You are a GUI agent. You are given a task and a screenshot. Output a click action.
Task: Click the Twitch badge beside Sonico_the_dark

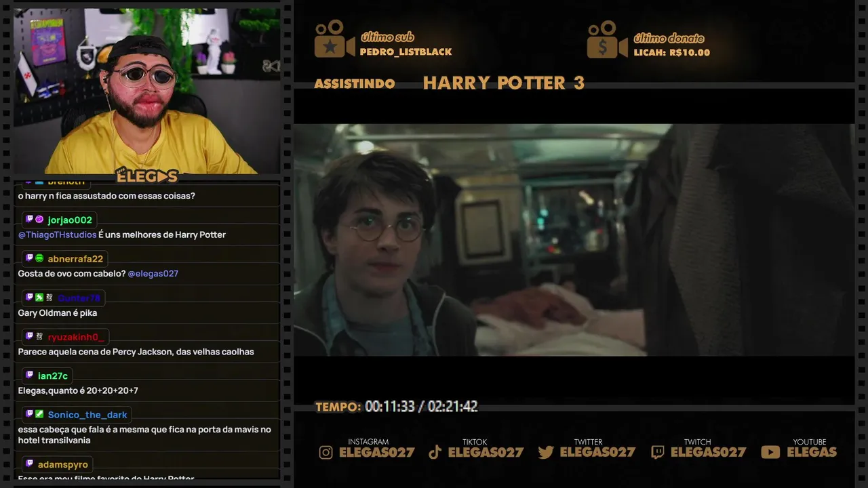[29, 414]
